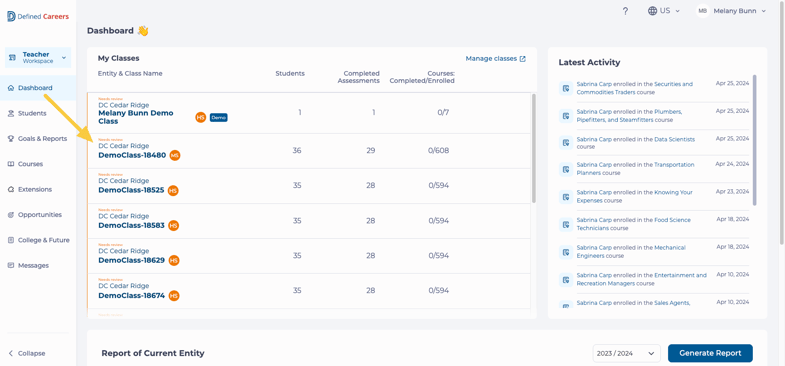Click the waving hand emoji beside Dashboard

[x=143, y=31]
